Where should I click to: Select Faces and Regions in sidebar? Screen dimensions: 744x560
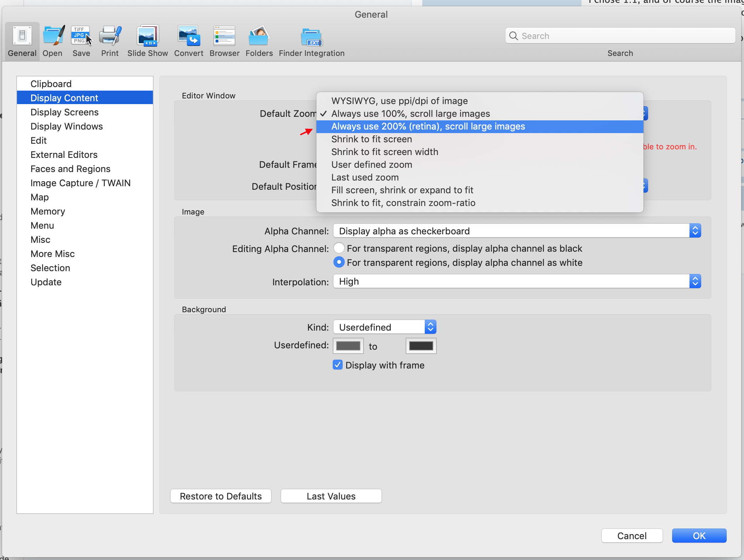point(85,169)
